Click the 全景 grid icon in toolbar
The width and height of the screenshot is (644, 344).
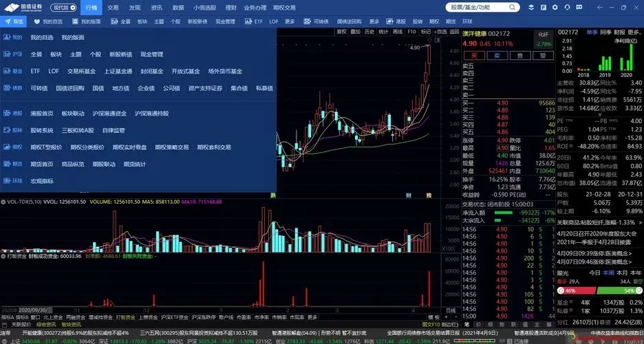click(x=114, y=21)
